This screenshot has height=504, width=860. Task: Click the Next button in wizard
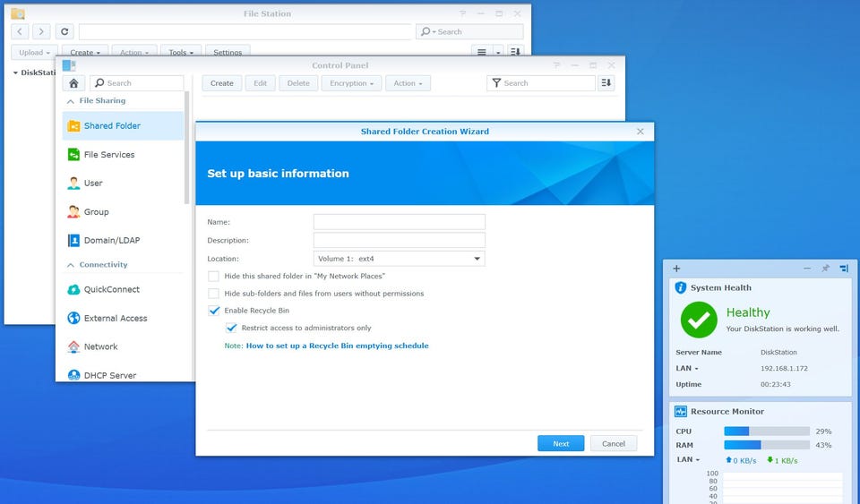(x=561, y=444)
